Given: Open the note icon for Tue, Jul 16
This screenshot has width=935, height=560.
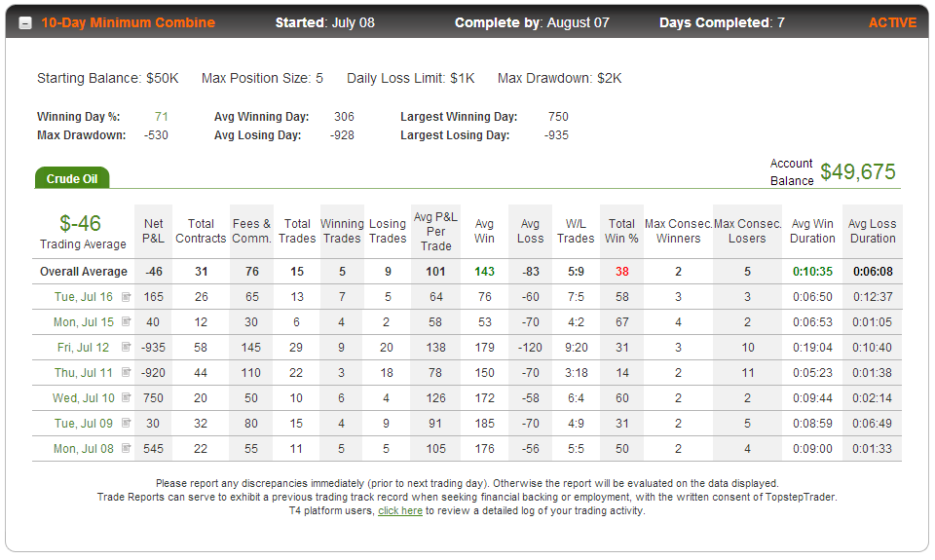Looking at the screenshot, I should click(x=126, y=296).
